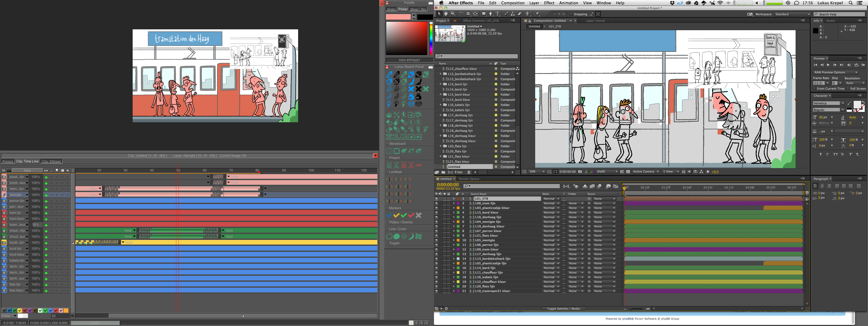Open the 1 View dropdown
This screenshot has width=868, height=326.
pyautogui.click(x=671, y=172)
